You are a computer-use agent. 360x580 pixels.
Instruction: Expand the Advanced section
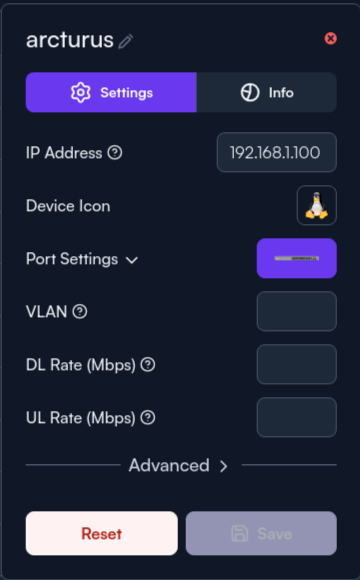[x=178, y=465]
